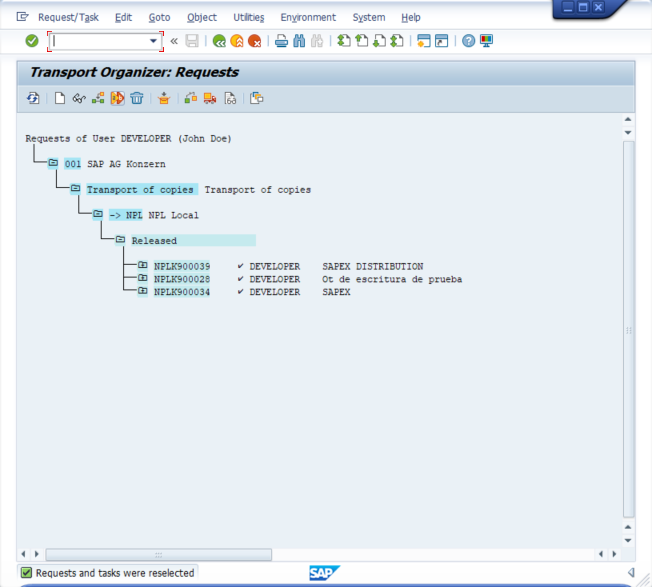
Task: Open the command field history dropdown
Action: (x=153, y=41)
